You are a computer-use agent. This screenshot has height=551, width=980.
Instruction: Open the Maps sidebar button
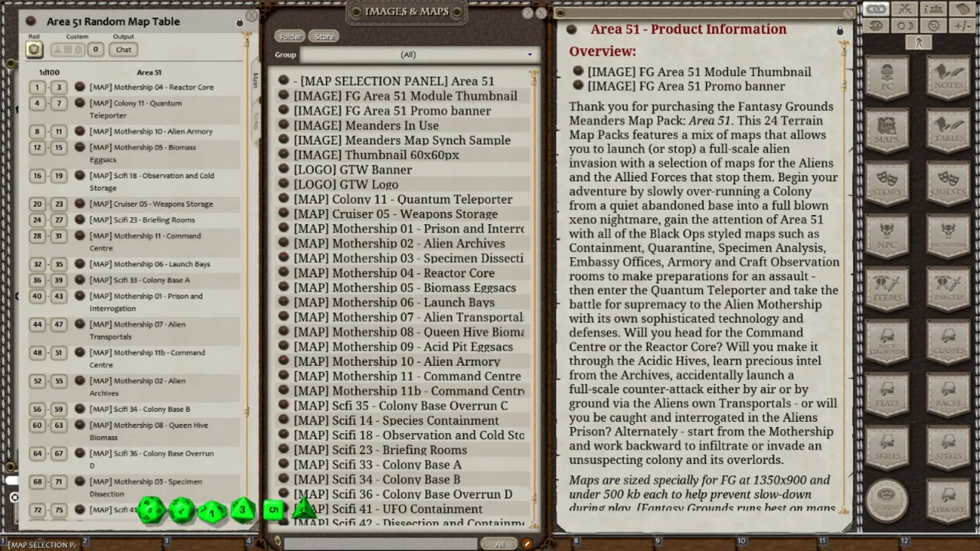(887, 130)
